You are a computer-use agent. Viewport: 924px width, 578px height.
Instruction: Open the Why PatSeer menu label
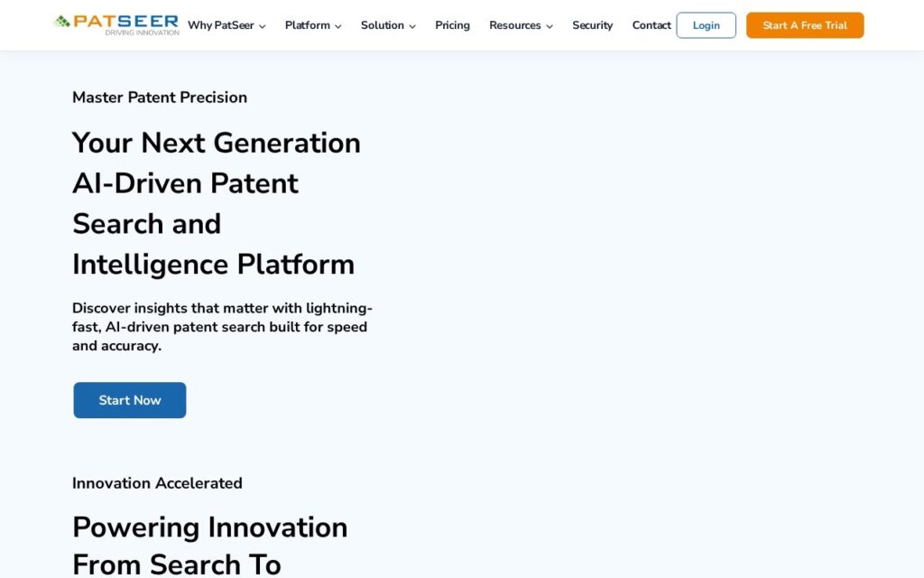(220, 25)
